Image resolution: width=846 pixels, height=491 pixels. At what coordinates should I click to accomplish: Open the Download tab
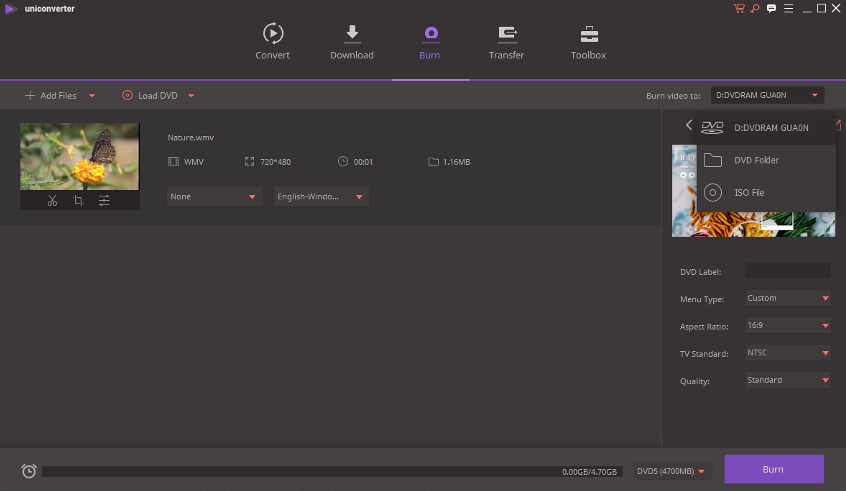[352, 42]
